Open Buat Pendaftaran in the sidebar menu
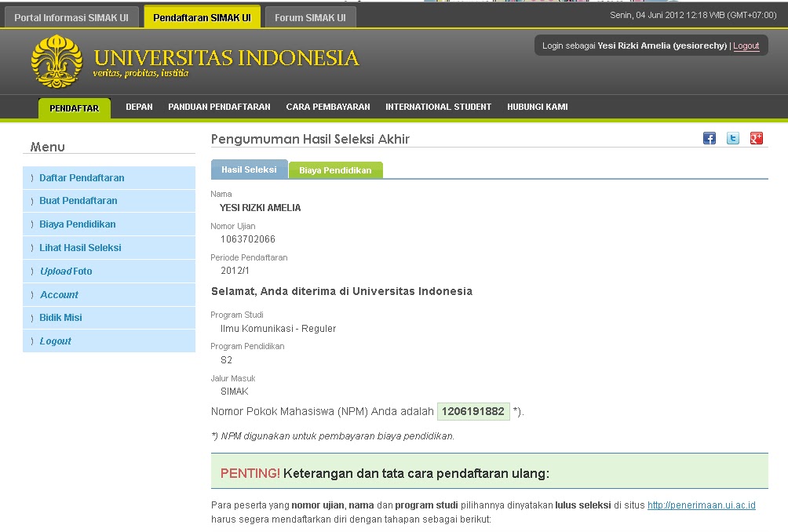 (x=109, y=201)
